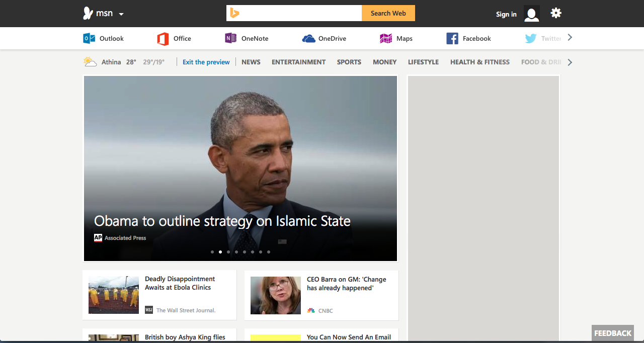644x343 pixels.
Task: Select the fourth carousel slide dot
Action: pos(236,252)
